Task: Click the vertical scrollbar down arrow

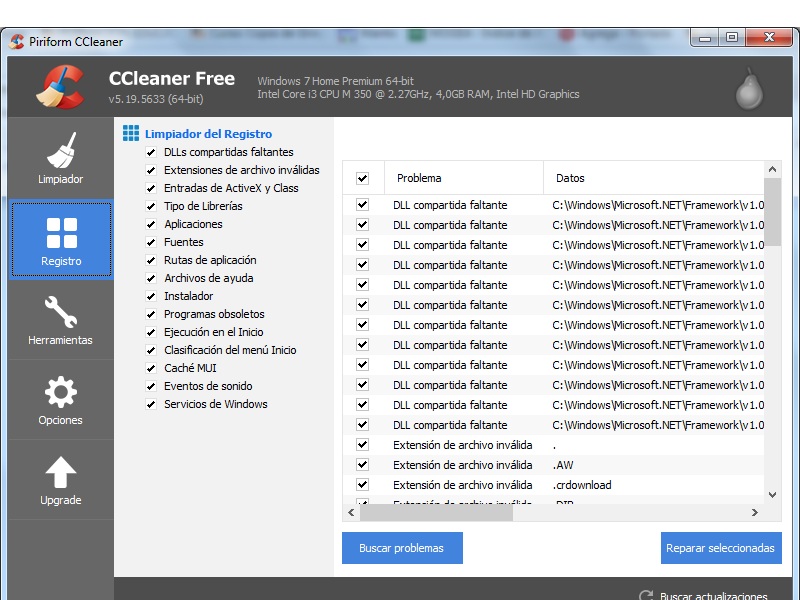Action: [772, 495]
